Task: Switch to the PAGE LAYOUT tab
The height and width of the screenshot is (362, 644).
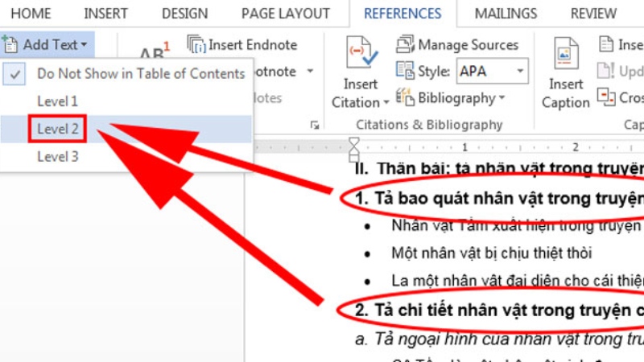Action: click(285, 14)
